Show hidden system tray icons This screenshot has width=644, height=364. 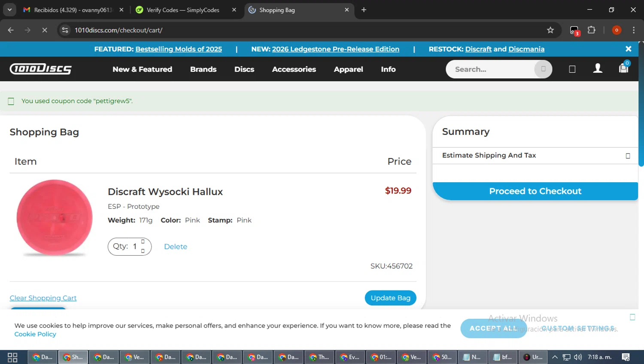point(555,357)
